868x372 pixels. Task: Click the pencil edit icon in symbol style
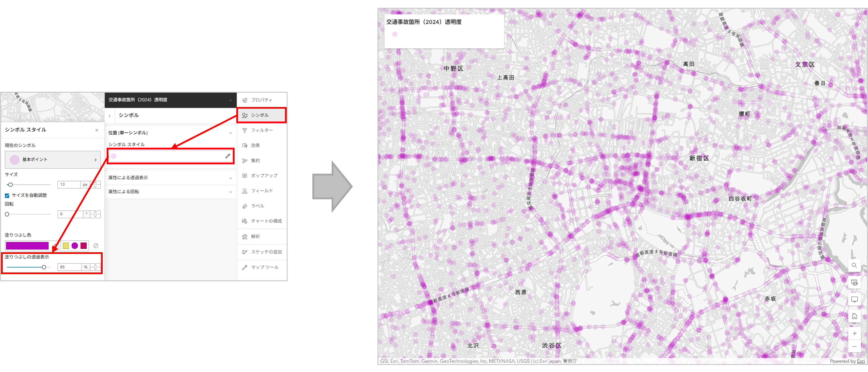(228, 156)
